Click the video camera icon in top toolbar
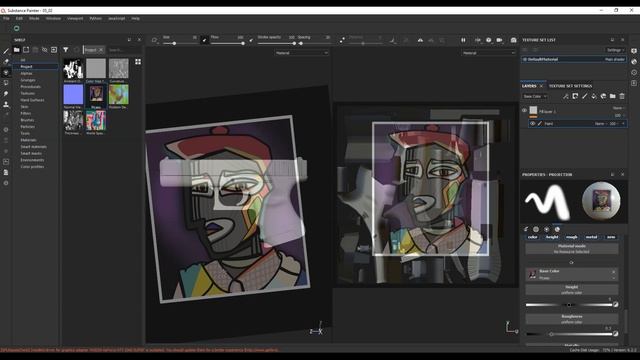 (x=500, y=40)
